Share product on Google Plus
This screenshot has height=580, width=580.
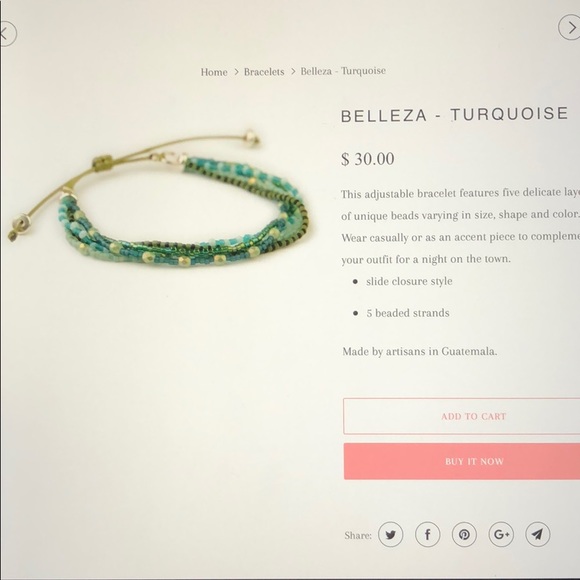click(x=501, y=534)
